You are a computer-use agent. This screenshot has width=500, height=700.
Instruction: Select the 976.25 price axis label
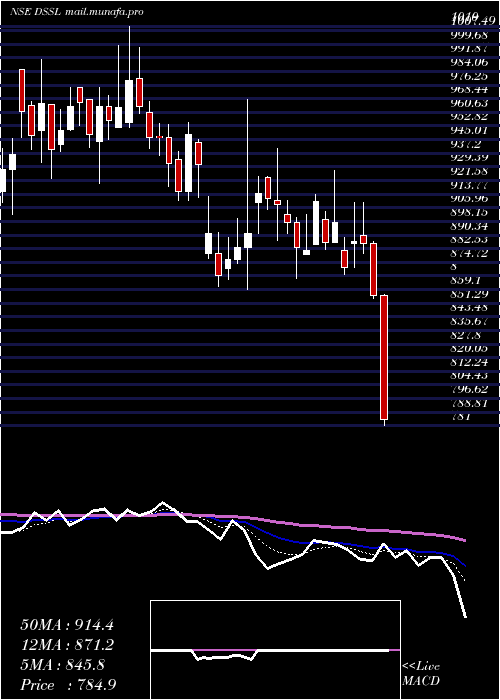coord(470,76)
